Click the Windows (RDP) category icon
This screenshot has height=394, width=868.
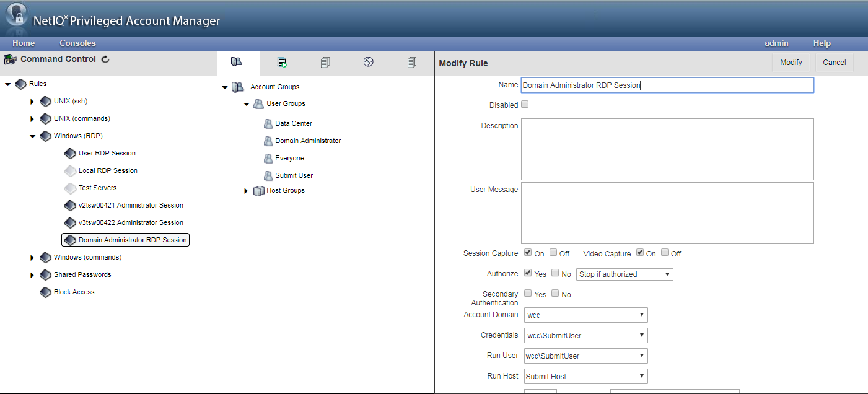click(x=45, y=136)
